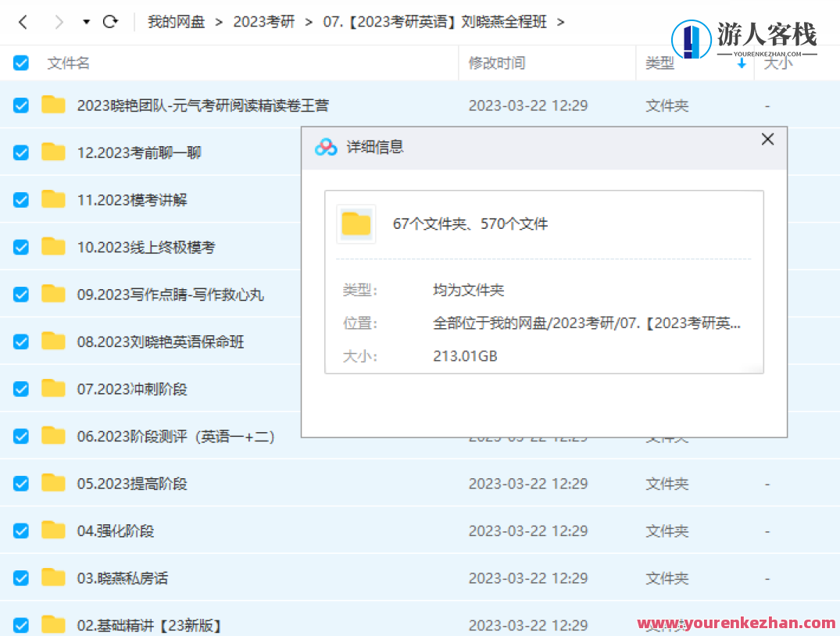Toggle the select-all checkbox in header

pyautogui.click(x=21, y=63)
